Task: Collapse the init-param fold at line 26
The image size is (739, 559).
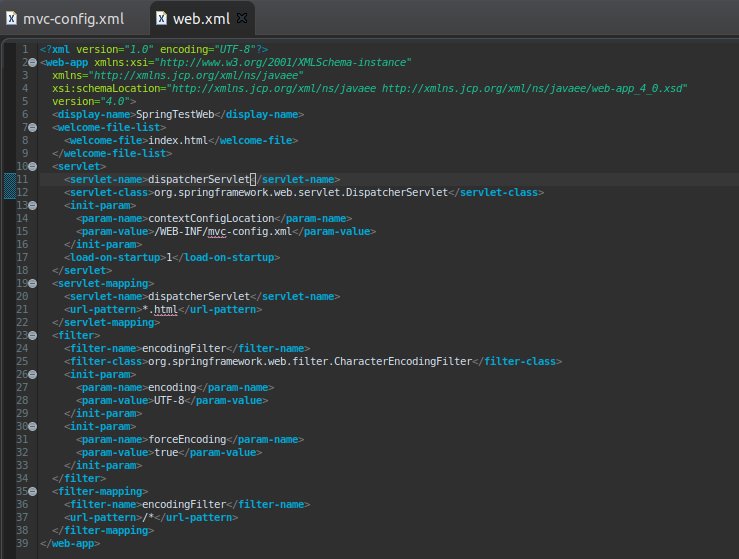Action: pos(33,374)
